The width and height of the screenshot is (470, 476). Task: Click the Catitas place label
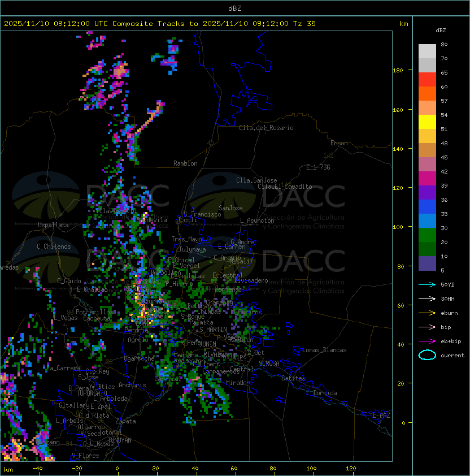[293, 378]
